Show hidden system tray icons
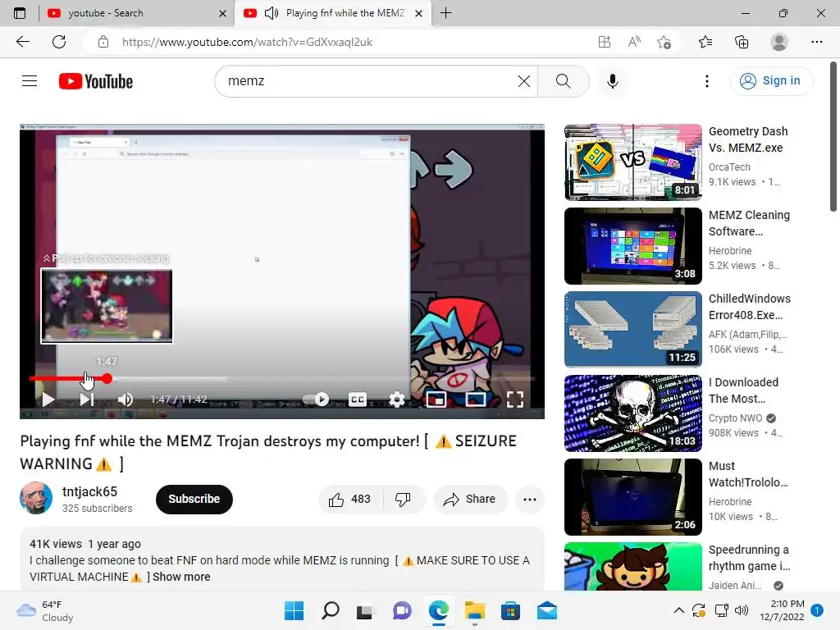Viewport: 840px width, 630px height. point(678,610)
